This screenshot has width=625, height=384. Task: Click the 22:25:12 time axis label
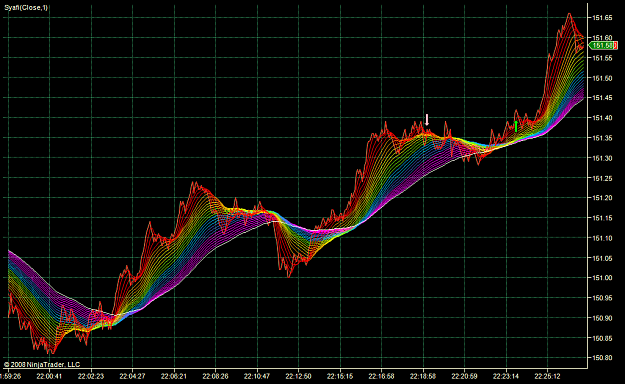[547, 376]
